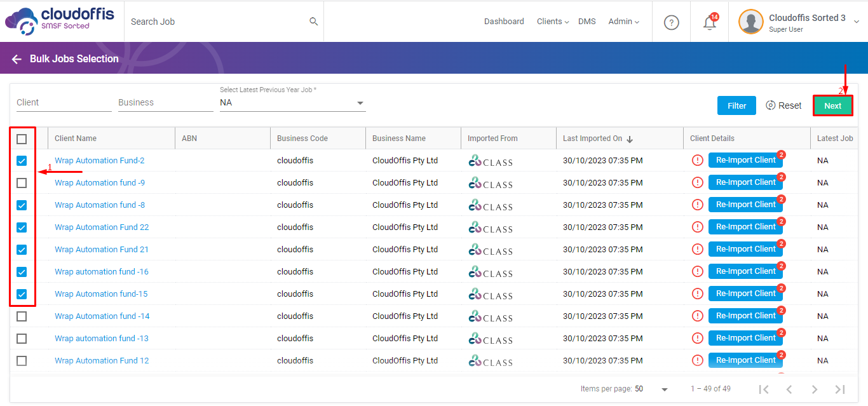
Task: Check the Wrap automation fund -13 checkbox
Action: (22, 339)
